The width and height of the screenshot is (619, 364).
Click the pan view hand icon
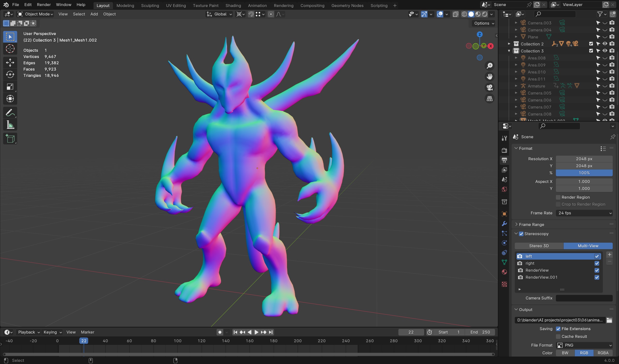(x=490, y=77)
